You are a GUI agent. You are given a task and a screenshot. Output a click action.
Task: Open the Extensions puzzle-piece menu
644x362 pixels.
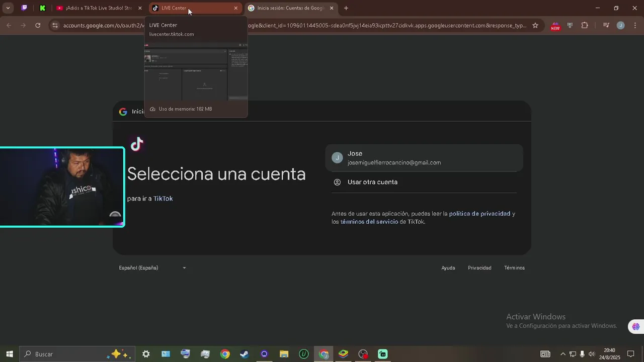pyautogui.click(x=585, y=25)
